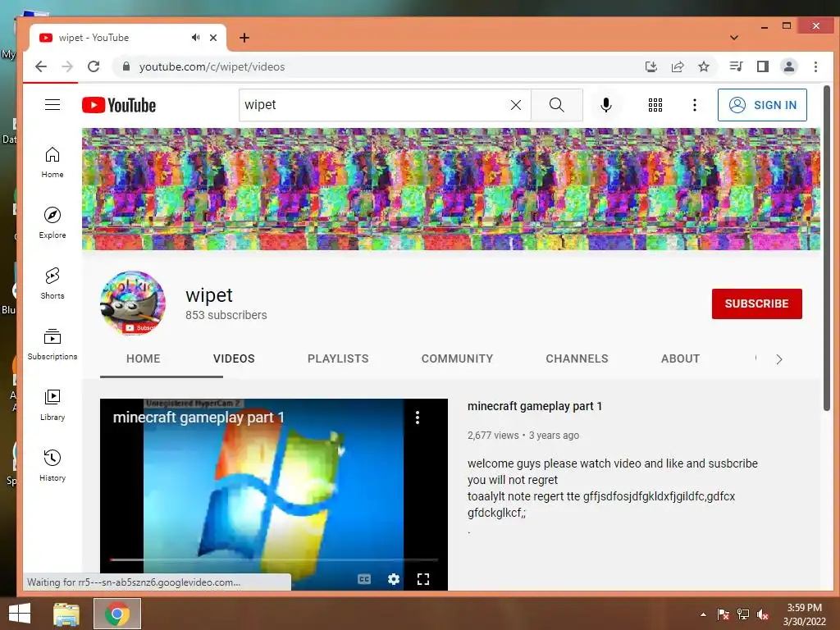This screenshot has height=630, width=840.
Task: Open Shorts in the sidebar
Action: coord(52,283)
